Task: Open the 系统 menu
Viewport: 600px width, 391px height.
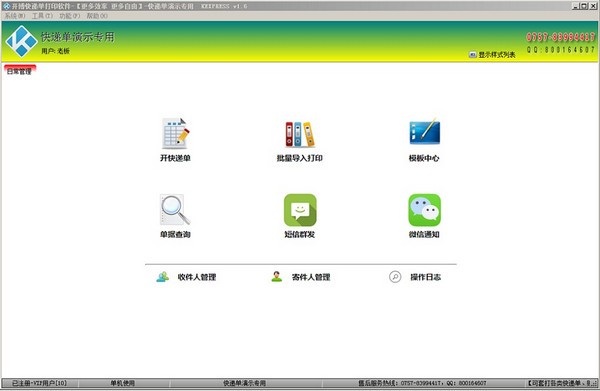Action: [x=15, y=16]
